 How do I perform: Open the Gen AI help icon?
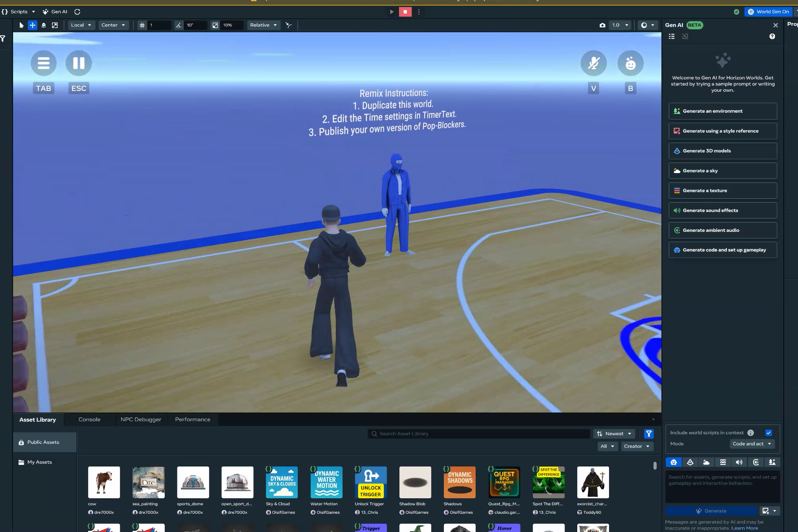[x=772, y=37]
